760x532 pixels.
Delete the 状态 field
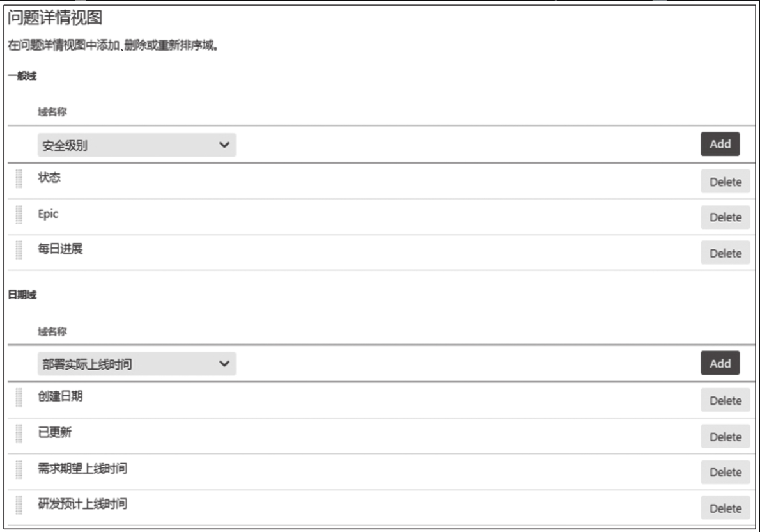pyautogui.click(x=725, y=182)
